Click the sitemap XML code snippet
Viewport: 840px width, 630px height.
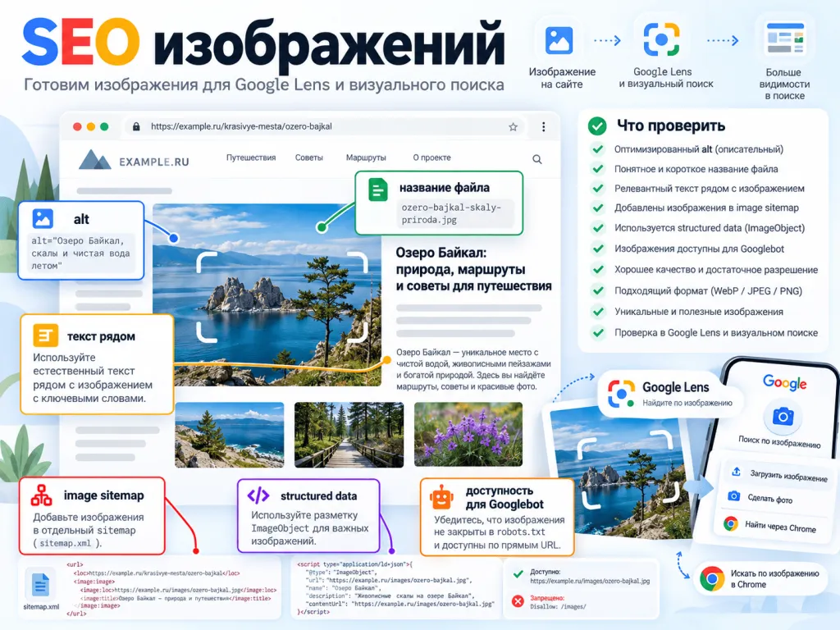pyautogui.click(x=171, y=588)
